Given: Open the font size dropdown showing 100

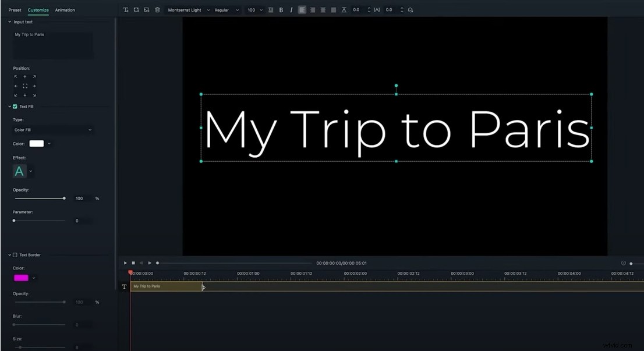Looking at the screenshot, I should tap(253, 10).
